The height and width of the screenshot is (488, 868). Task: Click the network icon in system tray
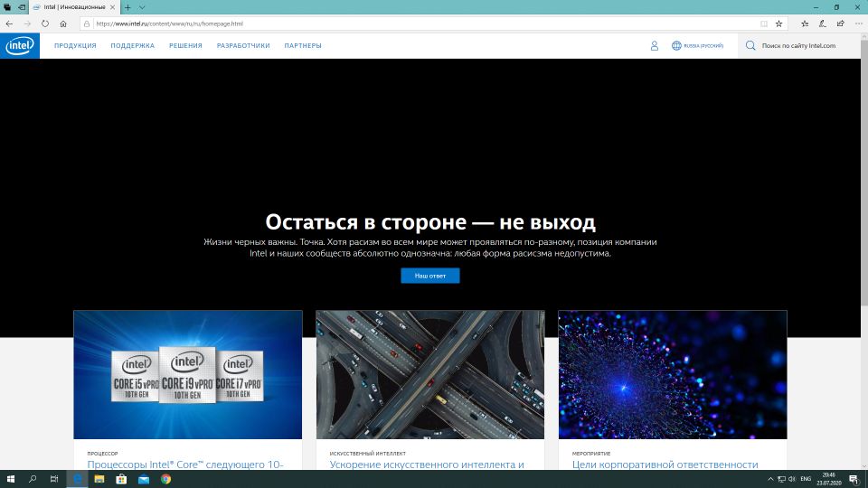pos(781,479)
